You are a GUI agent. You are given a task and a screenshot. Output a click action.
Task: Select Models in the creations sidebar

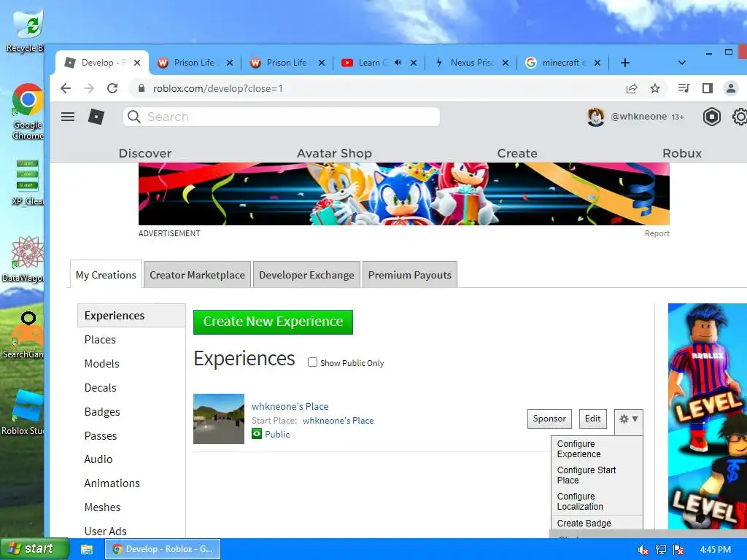101,363
